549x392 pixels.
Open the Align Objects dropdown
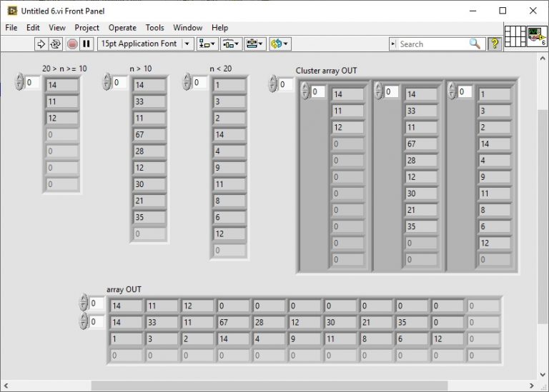click(208, 44)
